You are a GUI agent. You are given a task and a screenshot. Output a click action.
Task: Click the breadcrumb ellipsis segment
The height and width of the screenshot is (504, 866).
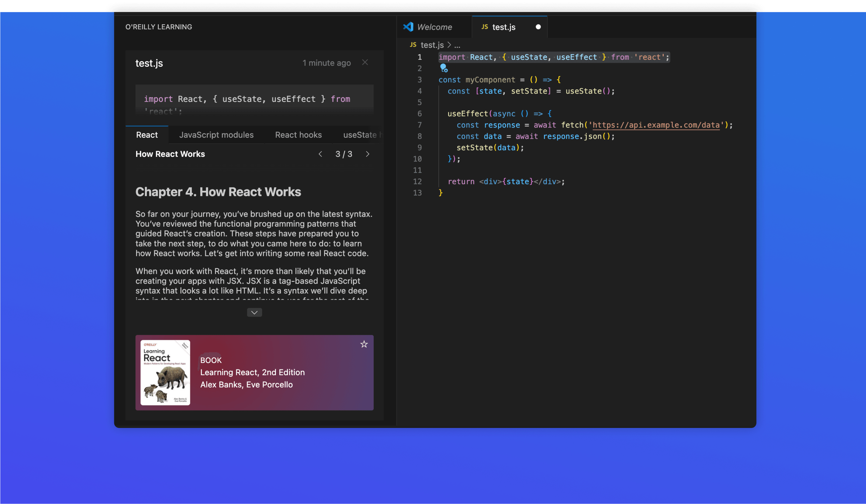click(x=457, y=45)
